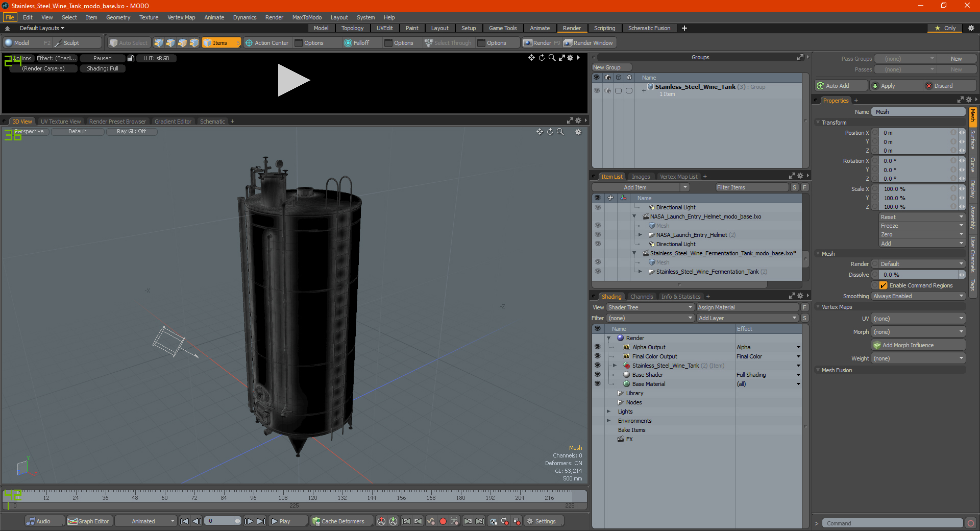Toggle visibility of Stainless_Steel_Wine_Tank group
This screenshot has width=980, height=531.
click(597, 90)
